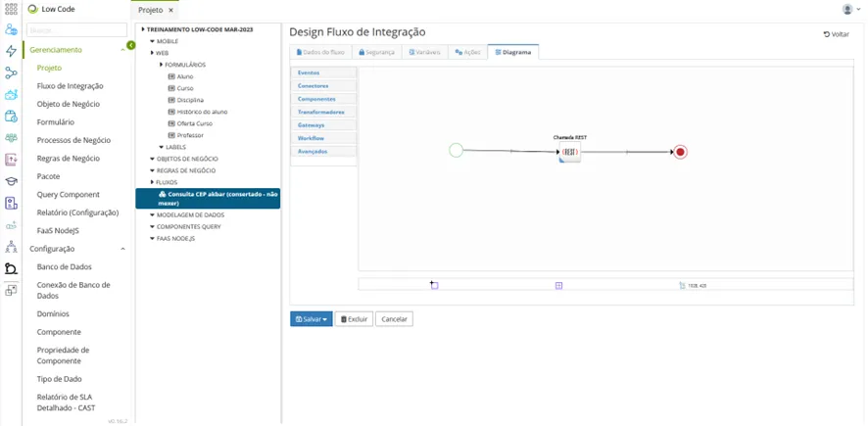This screenshot has width=868, height=426.
Task: Click the graduation cap icon in left rail
Action: [11, 181]
